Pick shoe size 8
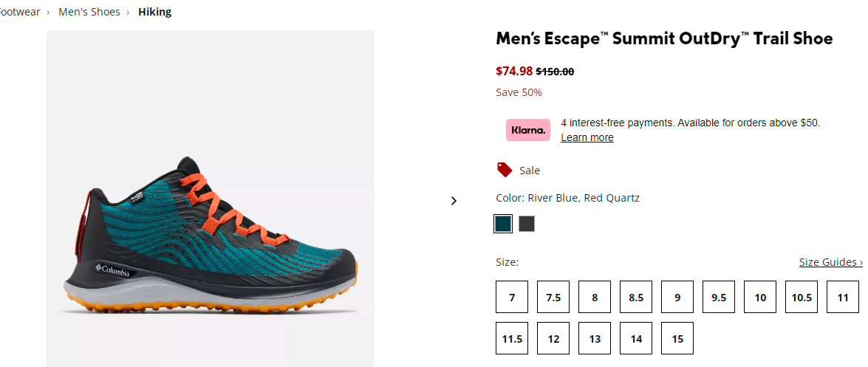Screen dimensions: 868x367 click(595, 298)
